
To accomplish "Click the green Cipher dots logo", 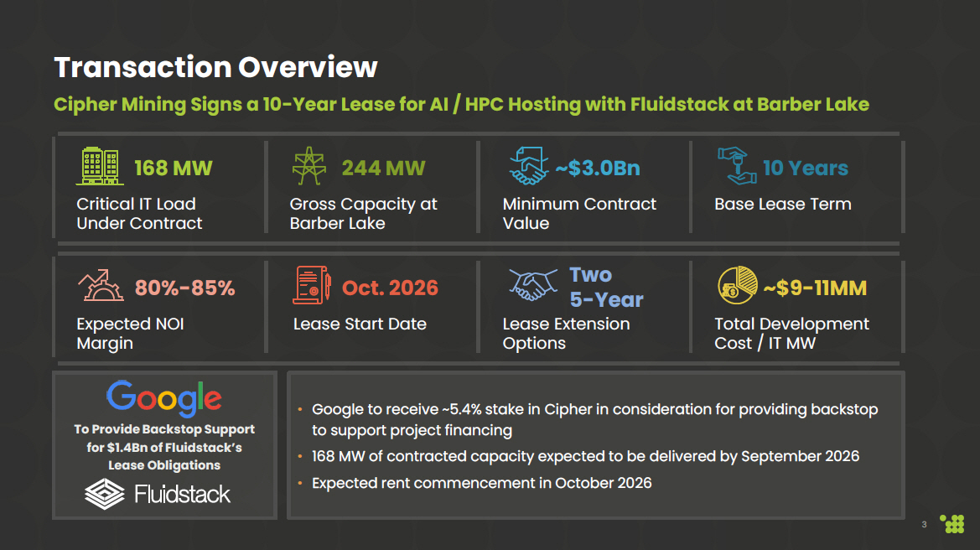I will 952,524.
